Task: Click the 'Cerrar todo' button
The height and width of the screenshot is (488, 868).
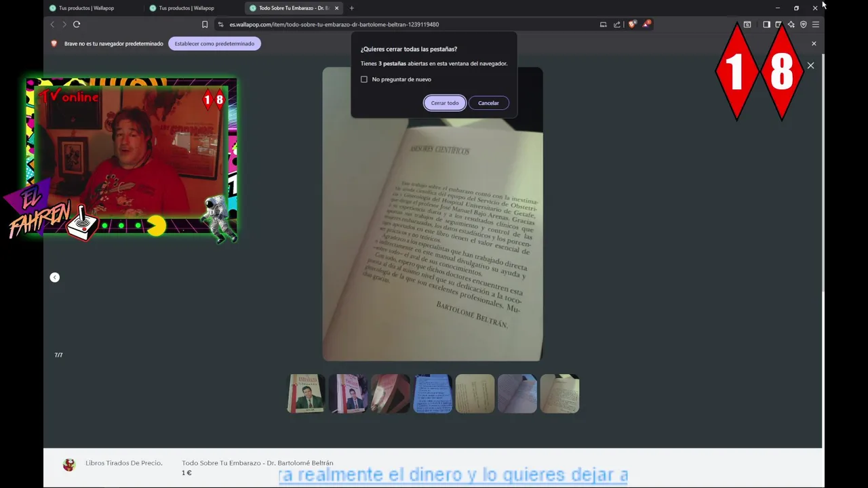Action: pos(445,103)
